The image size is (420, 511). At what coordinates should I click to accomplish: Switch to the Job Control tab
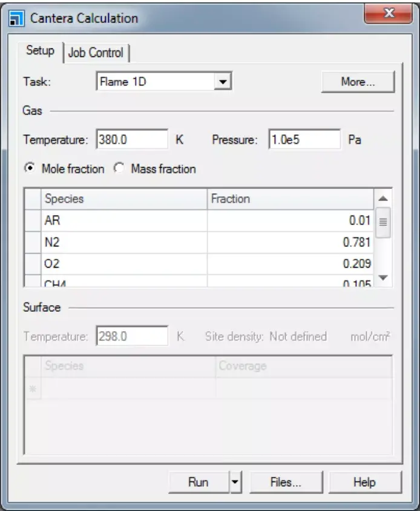[96, 52]
